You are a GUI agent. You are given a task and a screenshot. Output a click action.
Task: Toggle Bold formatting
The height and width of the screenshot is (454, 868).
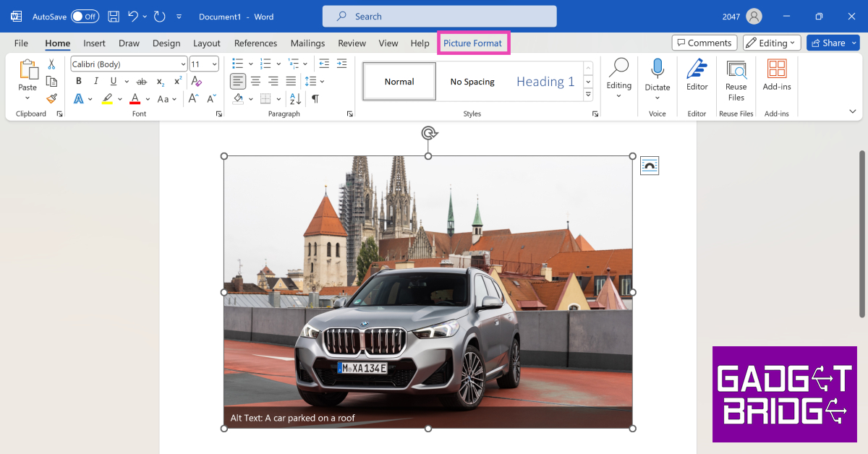click(x=79, y=82)
